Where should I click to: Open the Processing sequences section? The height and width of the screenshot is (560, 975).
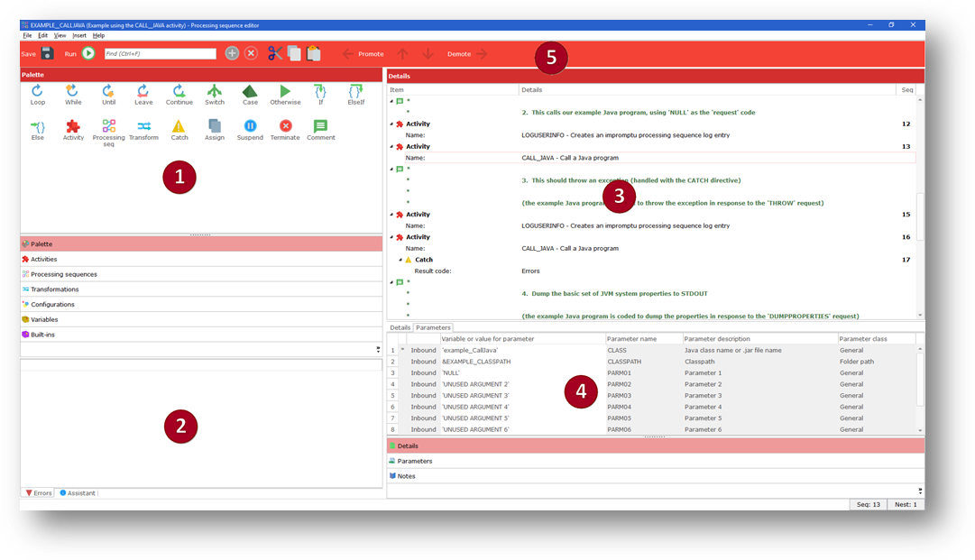201,274
